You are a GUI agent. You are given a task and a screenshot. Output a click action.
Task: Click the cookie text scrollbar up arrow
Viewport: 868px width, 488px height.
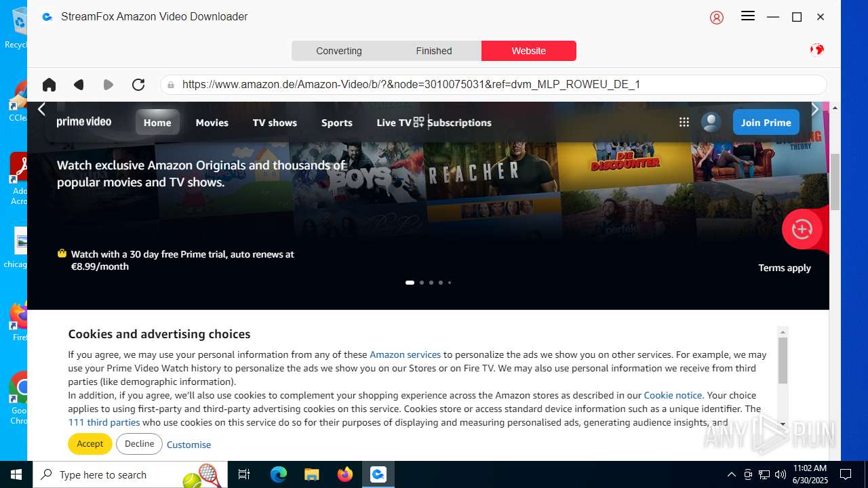pos(783,332)
